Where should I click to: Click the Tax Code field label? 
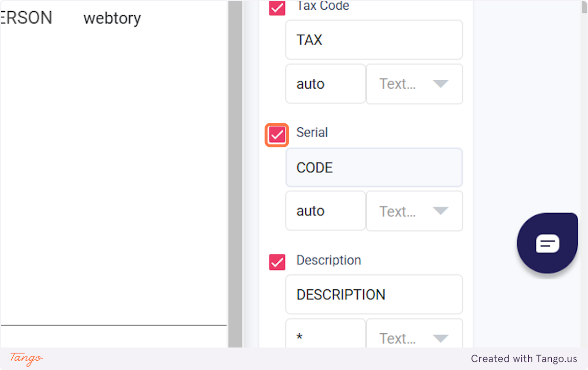pos(323,6)
